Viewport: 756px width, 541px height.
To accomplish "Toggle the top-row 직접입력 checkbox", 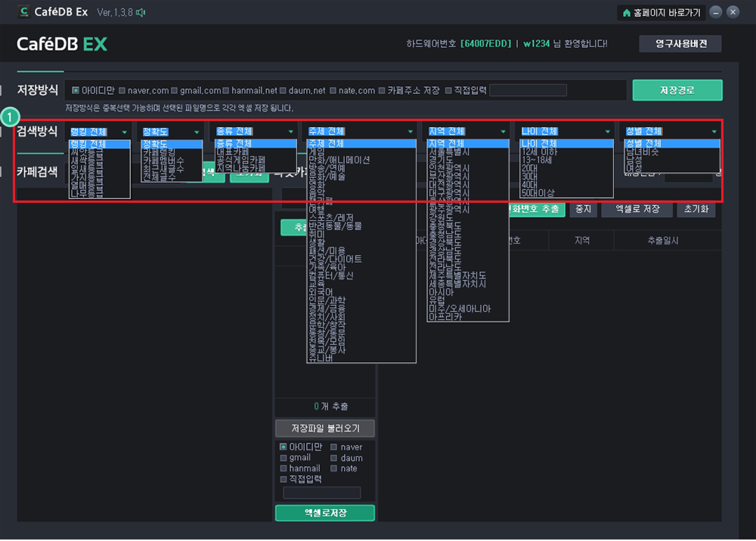I will (448, 90).
